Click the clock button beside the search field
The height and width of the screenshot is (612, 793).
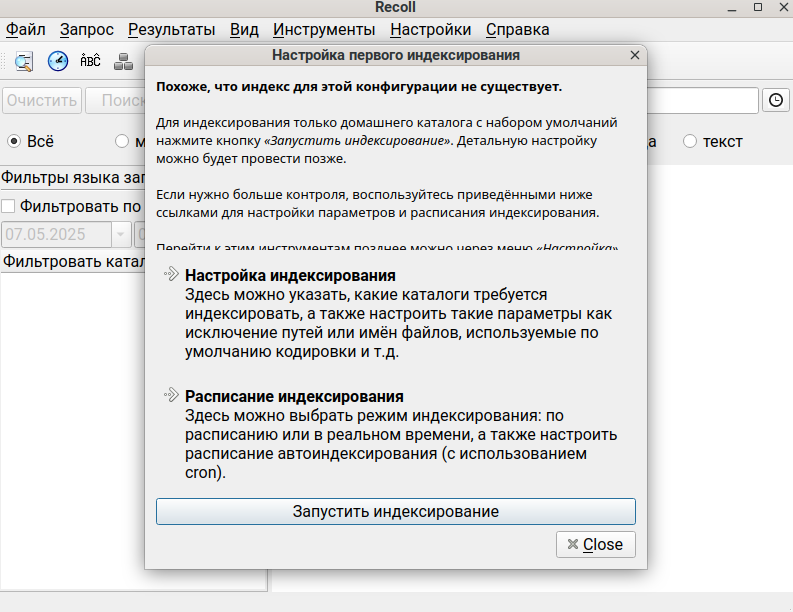click(776, 100)
